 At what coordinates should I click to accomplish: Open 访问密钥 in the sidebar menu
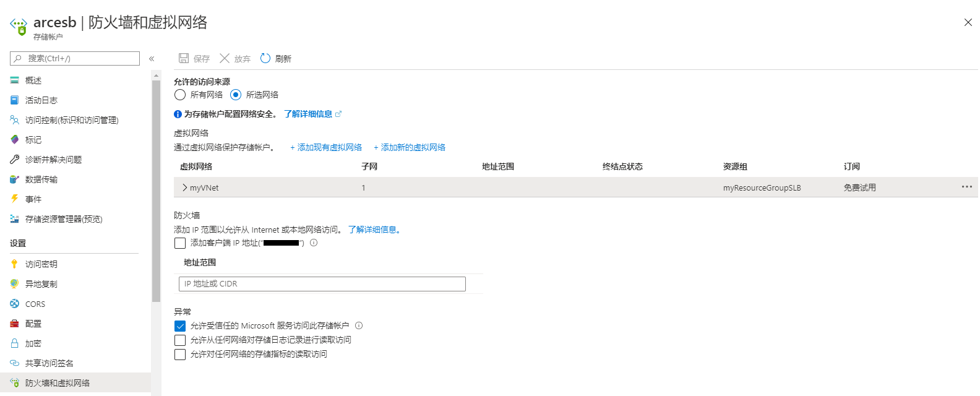41,264
